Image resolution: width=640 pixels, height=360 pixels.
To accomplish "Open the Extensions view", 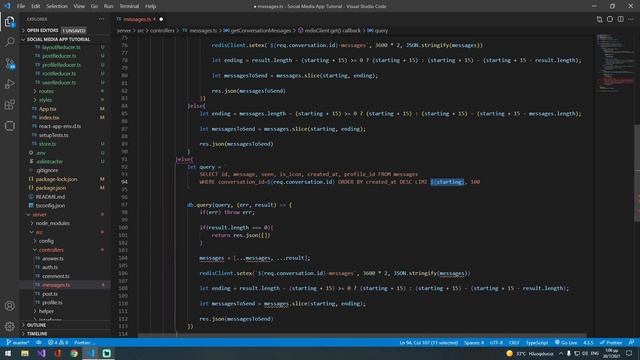I will 9,104.
